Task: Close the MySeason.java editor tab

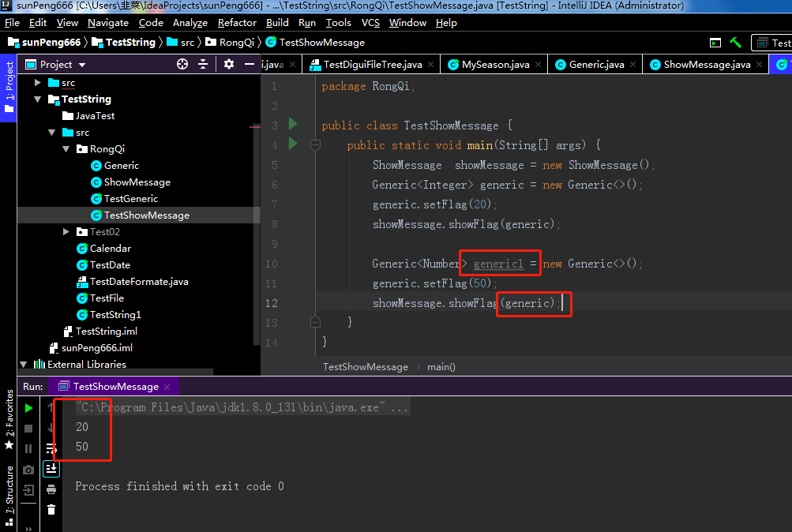Action: click(538, 65)
